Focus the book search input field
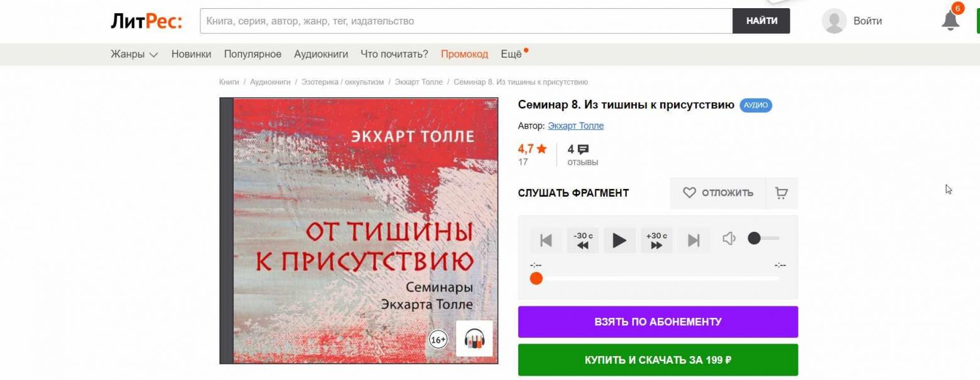980x380 pixels. tap(466, 21)
